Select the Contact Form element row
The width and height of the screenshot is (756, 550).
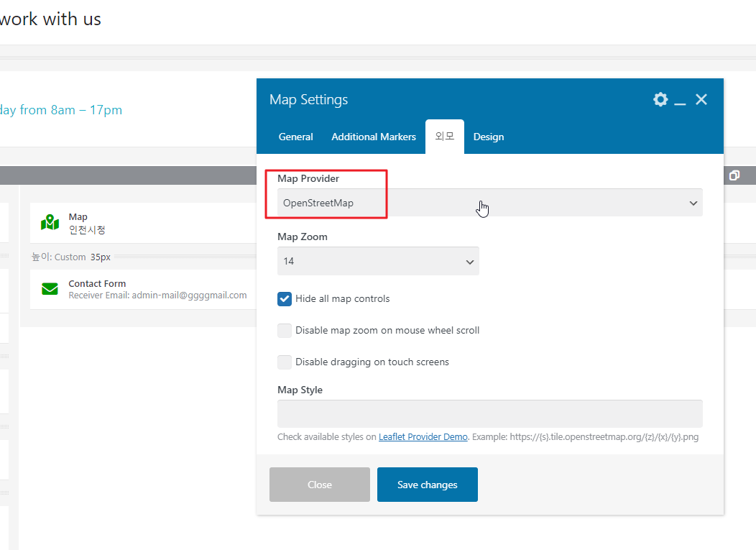pyautogui.click(x=143, y=289)
